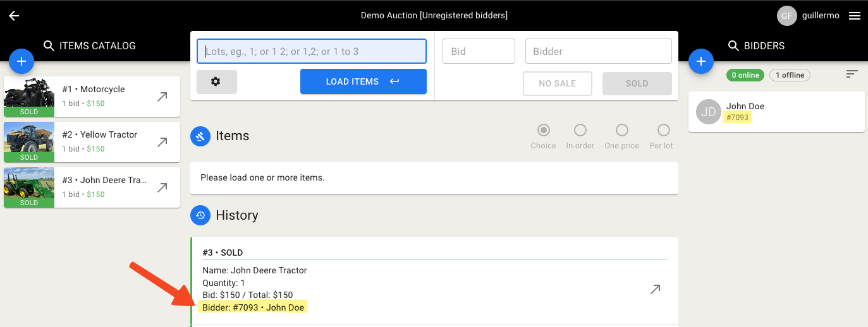Click the Bid amount field

(479, 51)
